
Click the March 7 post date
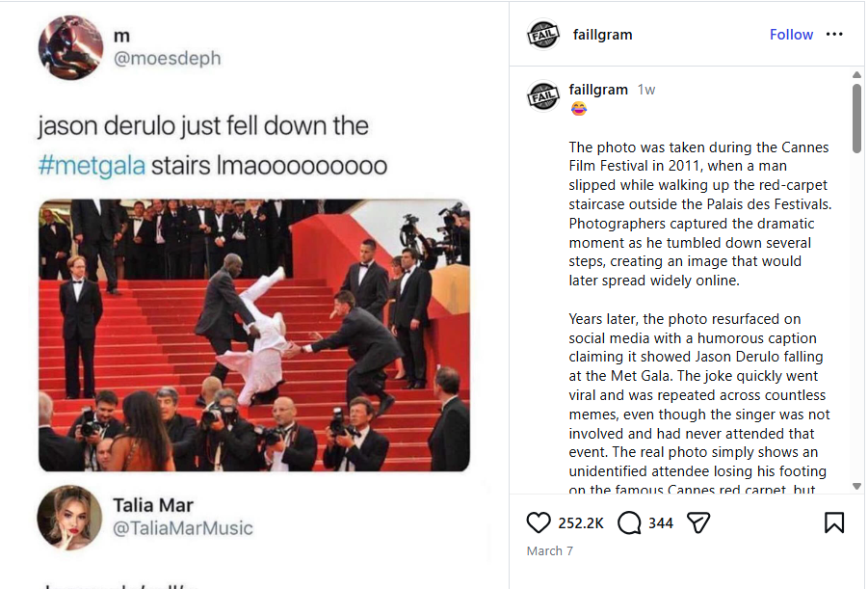pos(550,551)
